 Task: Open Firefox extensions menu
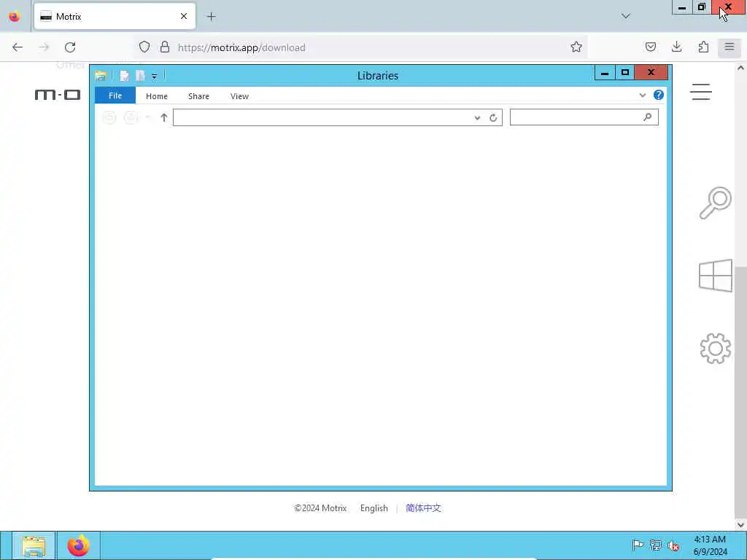point(703,47)
